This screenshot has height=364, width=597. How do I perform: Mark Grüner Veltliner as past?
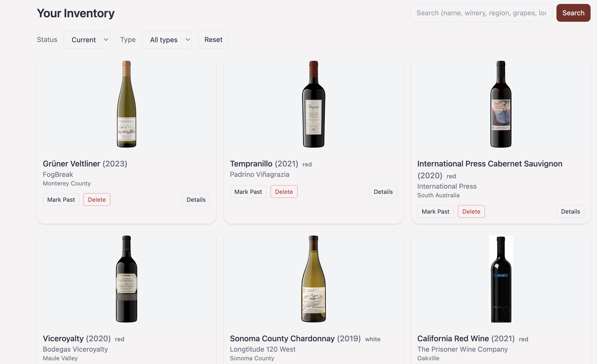pos(61,200)
